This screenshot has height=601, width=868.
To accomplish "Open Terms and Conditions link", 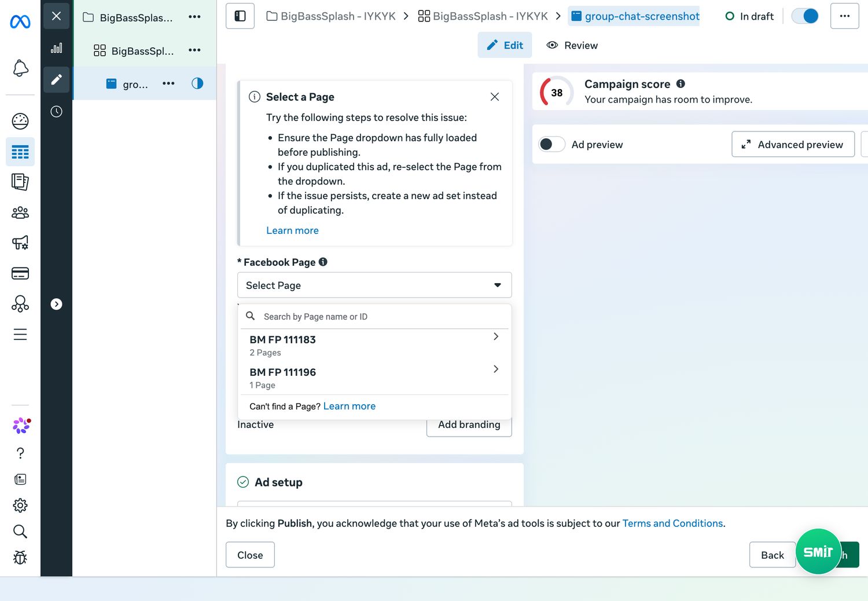I will tap(672, 523).
